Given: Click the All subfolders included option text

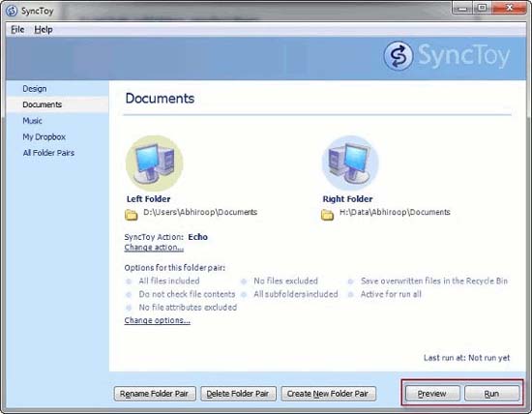Looking at the screenshot, I should [296, 294].
